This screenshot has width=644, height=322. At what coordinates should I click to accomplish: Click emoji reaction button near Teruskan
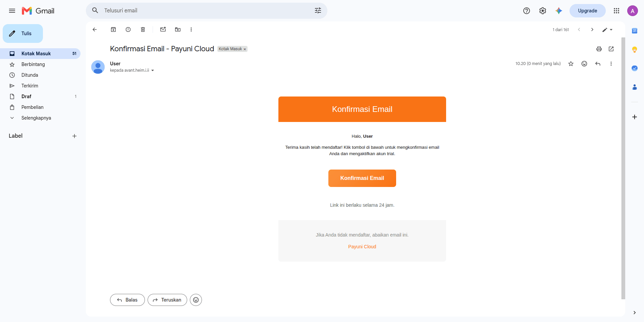click(x=196, y=300)
